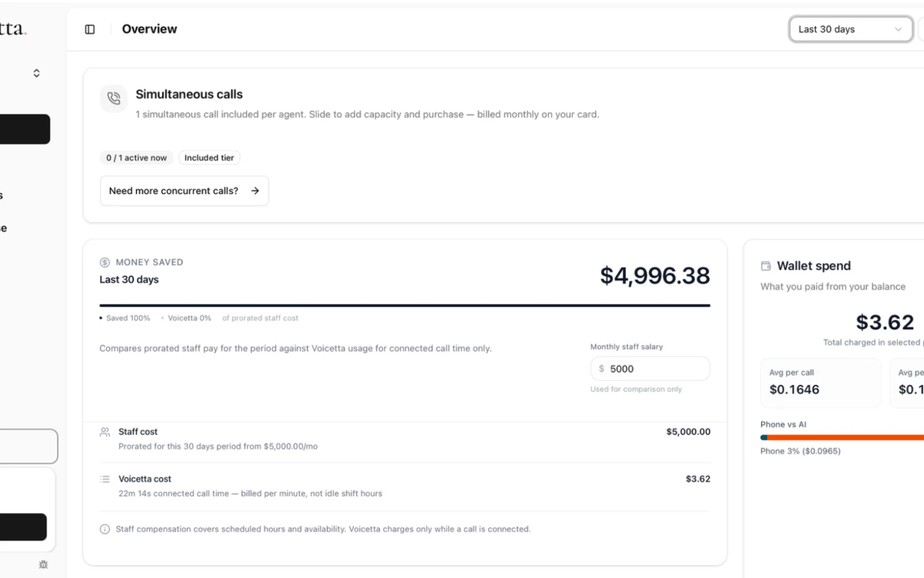The image size is (924, 578).
Task: Click the dropdown chevron in date range selector
Action: pos(898,29)
